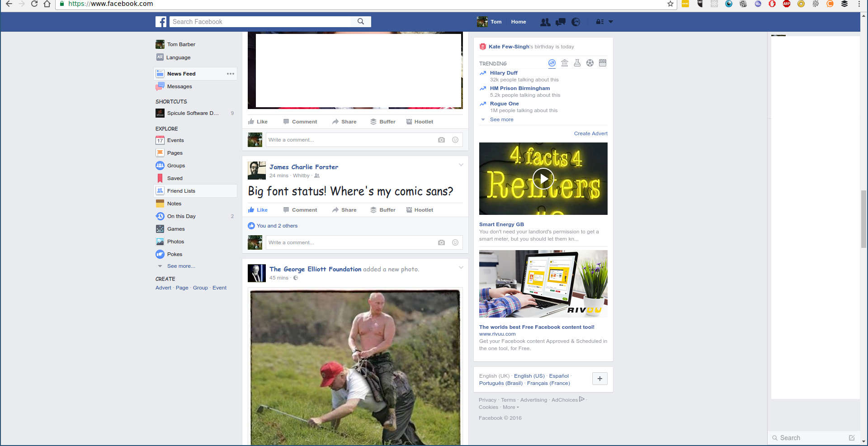Screen dimensions: 868x446
Task: Click the Search Facebook input field
Action: 260,21
